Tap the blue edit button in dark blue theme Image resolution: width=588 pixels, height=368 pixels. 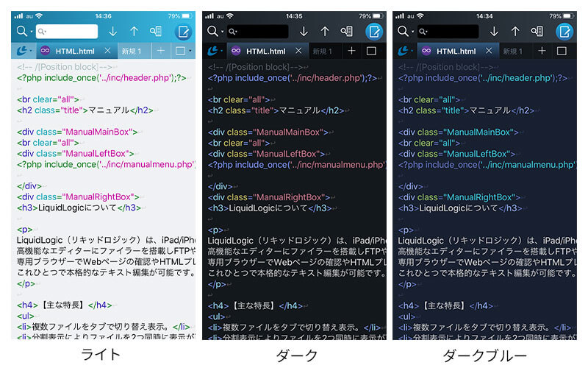coord(564,31)
